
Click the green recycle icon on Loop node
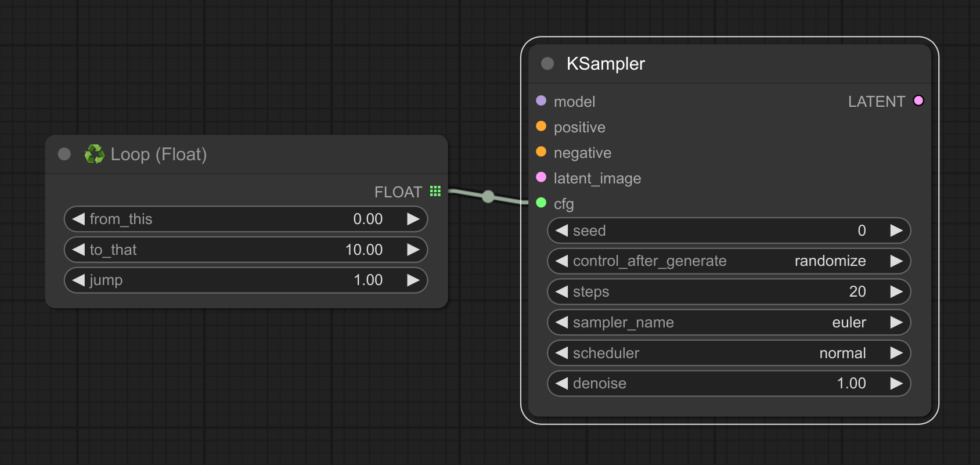click(x=94, y=154)
